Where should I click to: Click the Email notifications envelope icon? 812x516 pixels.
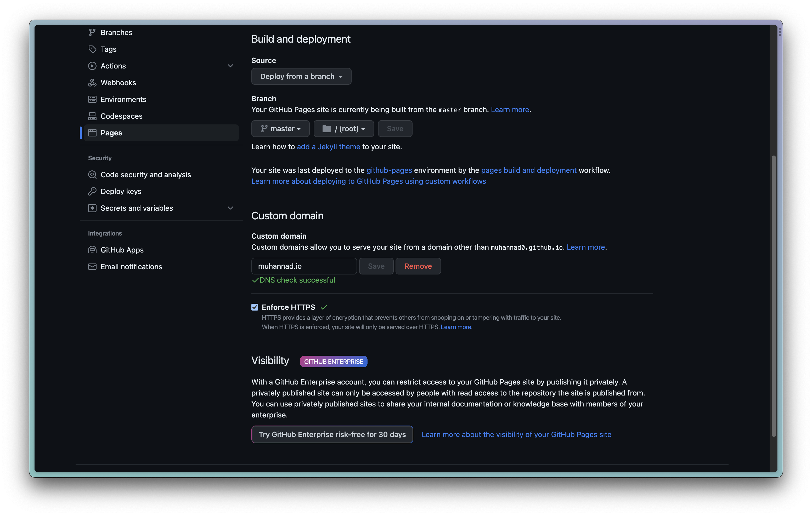click(92, 267)
